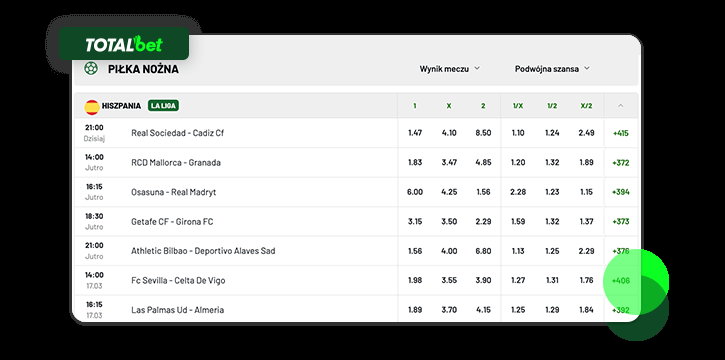
Task: Select odds 6.00 for Osasuna win
Action: [415, 192]
